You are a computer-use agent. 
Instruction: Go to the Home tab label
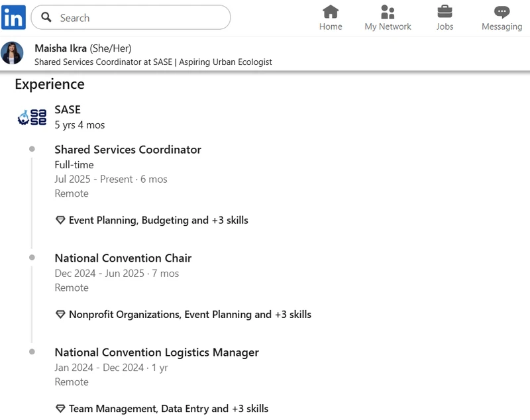tap(331, 26)
